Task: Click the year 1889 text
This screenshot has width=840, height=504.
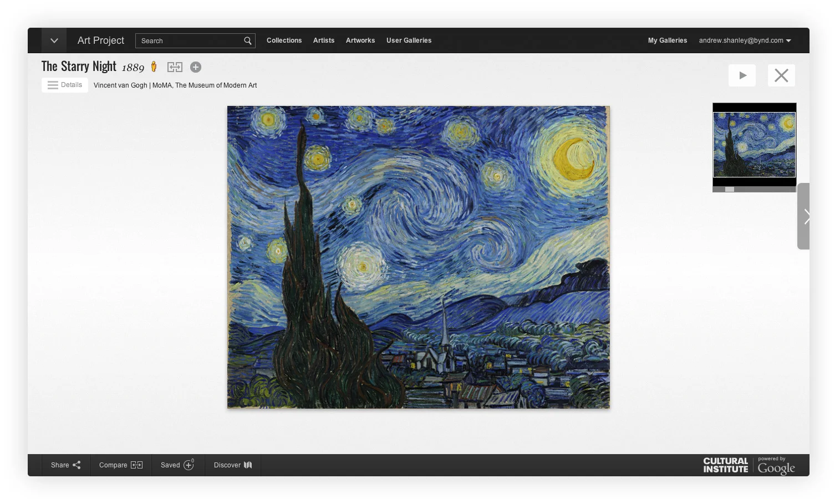Action: pos(133,68)
